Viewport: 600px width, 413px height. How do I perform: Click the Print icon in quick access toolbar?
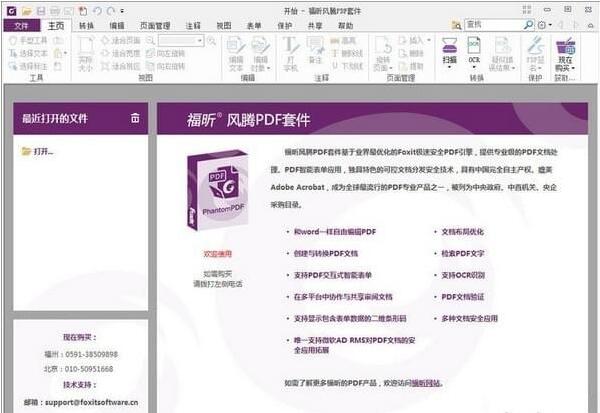tap(55, 11)
